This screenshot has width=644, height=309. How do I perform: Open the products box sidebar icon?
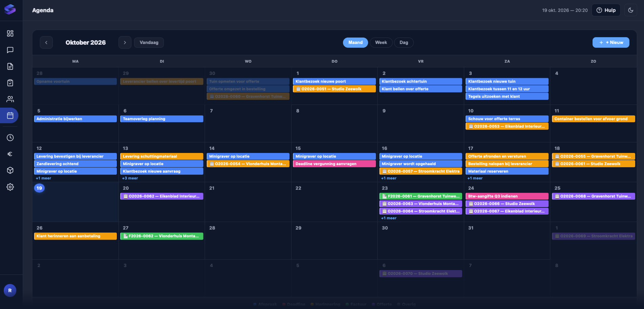click(x=10, y=170)
